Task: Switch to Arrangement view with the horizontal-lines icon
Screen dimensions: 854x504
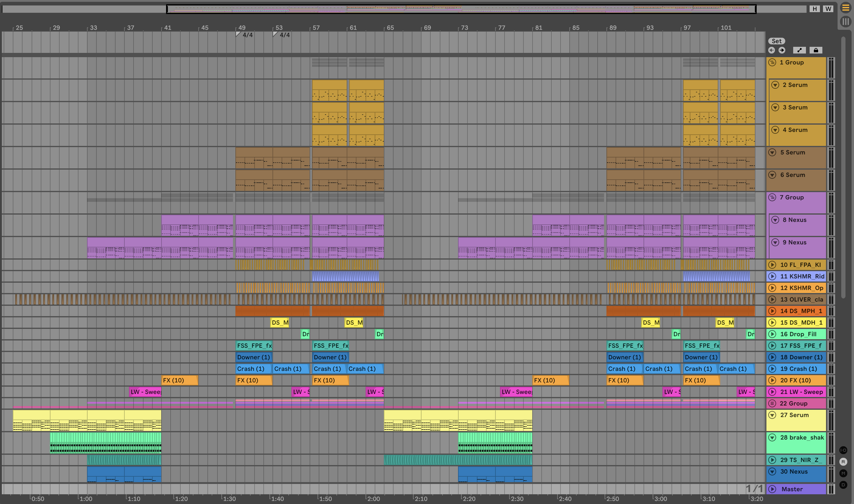Action: pos(845,8)
